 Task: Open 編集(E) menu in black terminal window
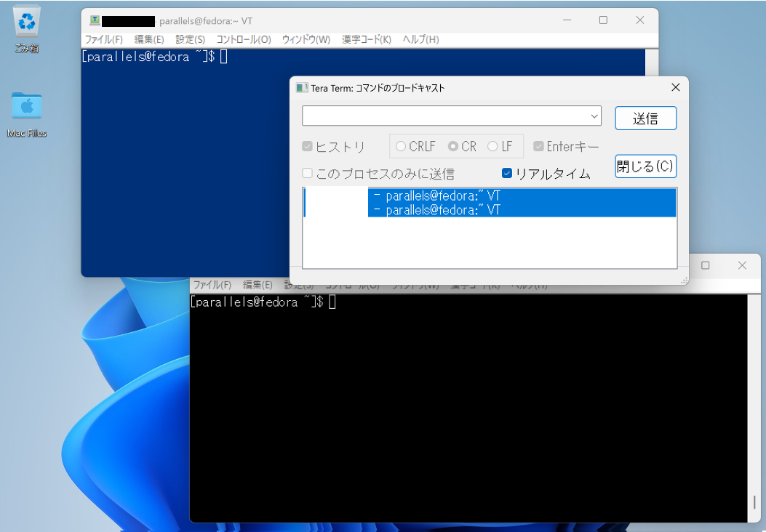pos(258,285)
